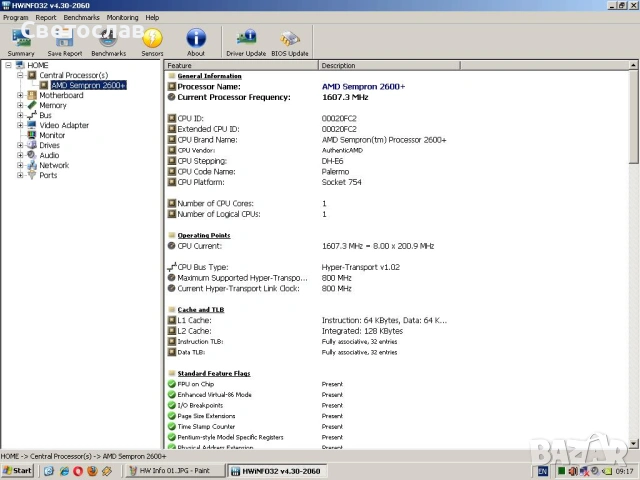Click the Driver Update icon
640x480 pixels.
(x=246, y=40)
